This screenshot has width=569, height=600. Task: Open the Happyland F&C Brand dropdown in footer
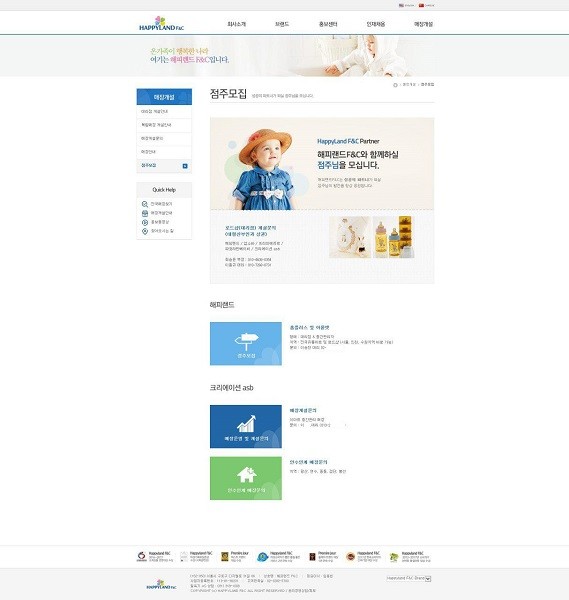click(409, 578)
